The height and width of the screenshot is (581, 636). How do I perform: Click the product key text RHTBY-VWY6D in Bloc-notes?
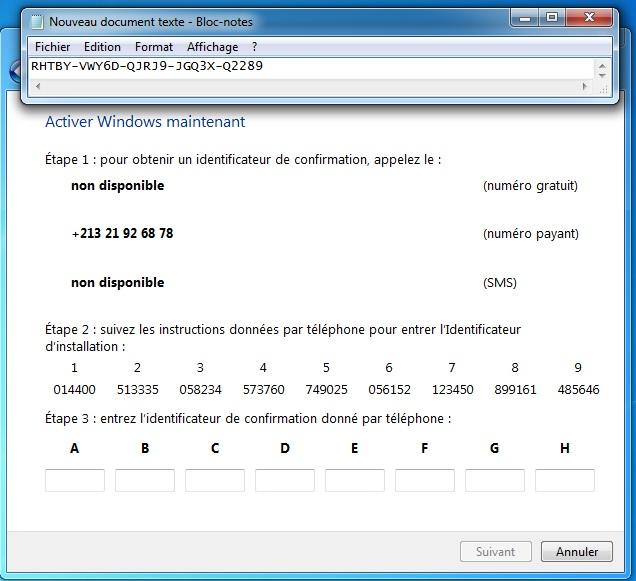[x=75, y=66]
